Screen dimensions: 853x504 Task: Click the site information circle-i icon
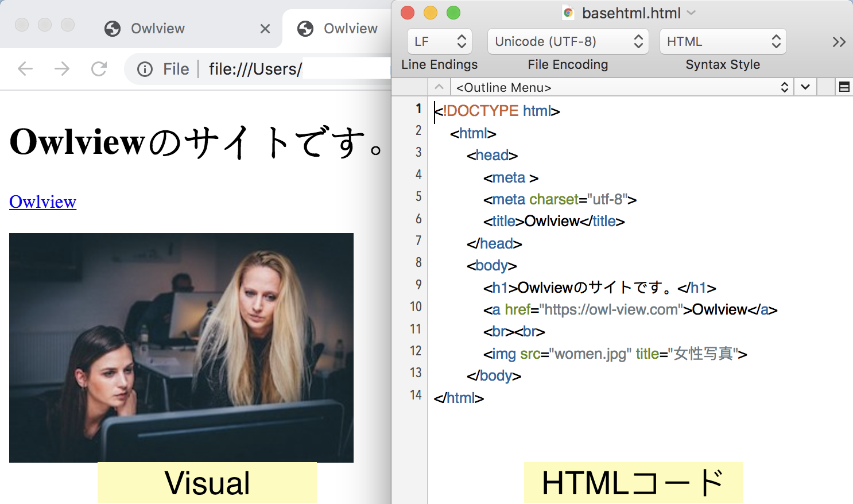point(144,68)
